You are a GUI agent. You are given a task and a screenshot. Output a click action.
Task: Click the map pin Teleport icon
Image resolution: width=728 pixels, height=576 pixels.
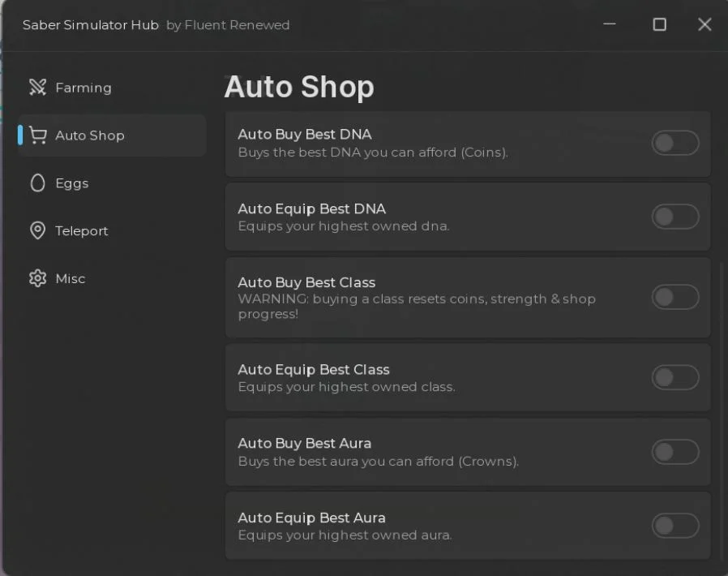click(x=37, y=230)
